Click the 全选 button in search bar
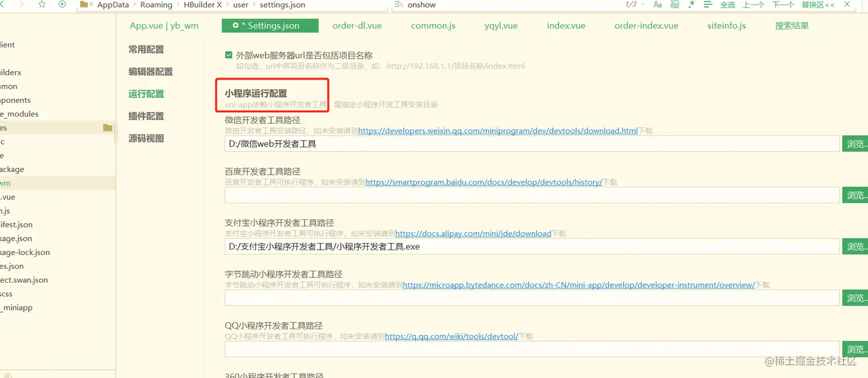This screenshot has height=378, width=868. pos(727,5)
